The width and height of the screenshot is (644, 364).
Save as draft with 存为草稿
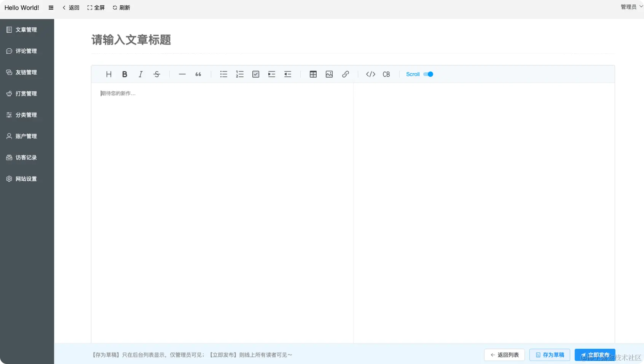[x=550, y=354]
